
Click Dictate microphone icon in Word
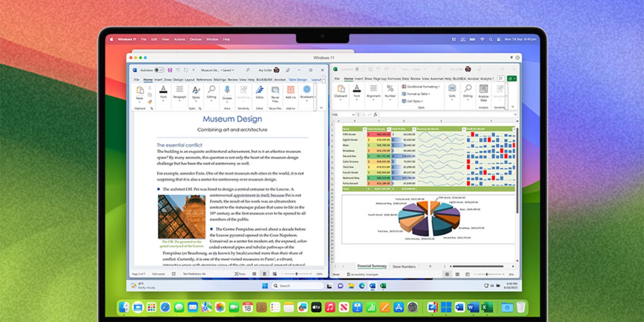(227, 90)
